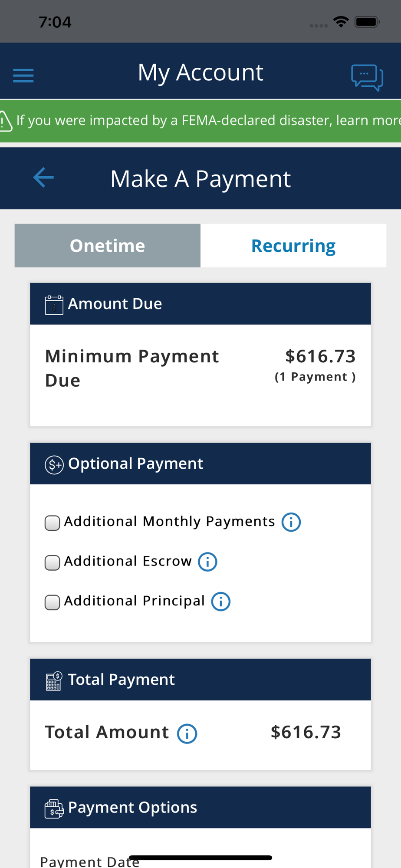Show info for Additional Escrow
Viewport: 401px width, 868px height.
(x=207, y=562)
